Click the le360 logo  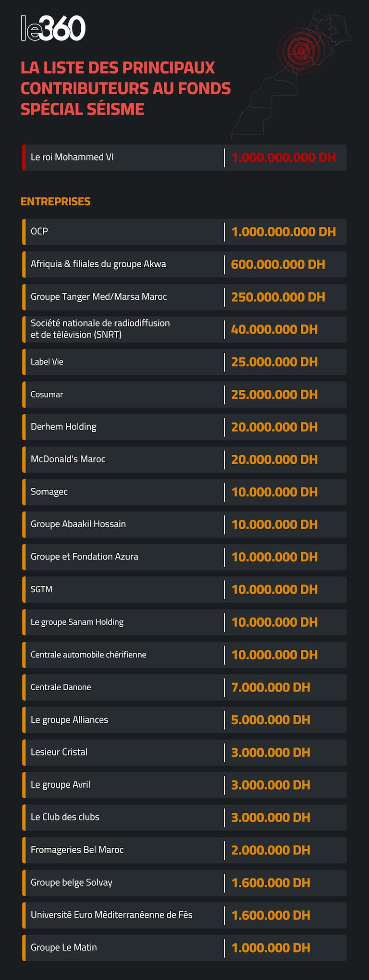tap(53, 28)
